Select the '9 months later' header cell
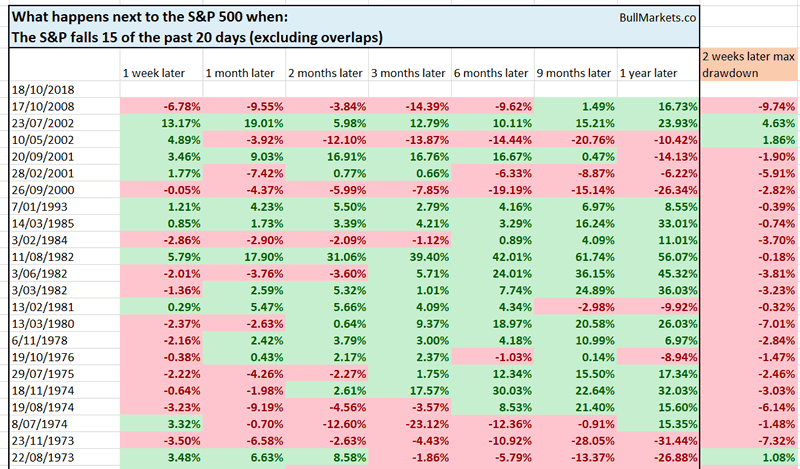This screenshot has height=469, width=800. [x=573, y=73]
